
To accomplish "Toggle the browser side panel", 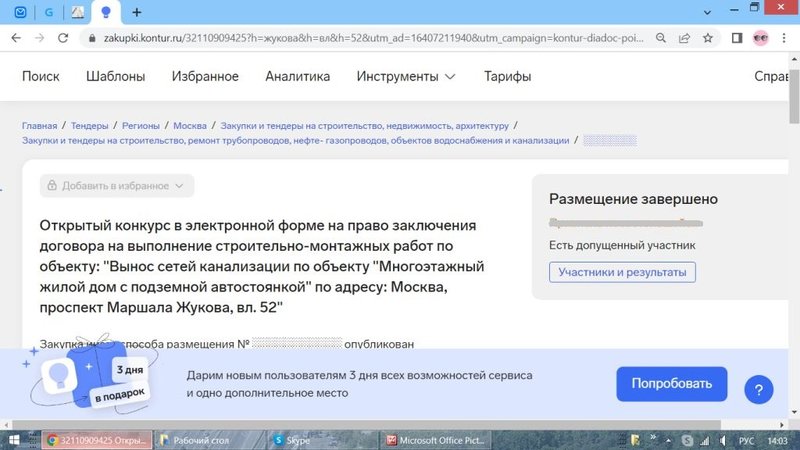I will coord(737,38).
